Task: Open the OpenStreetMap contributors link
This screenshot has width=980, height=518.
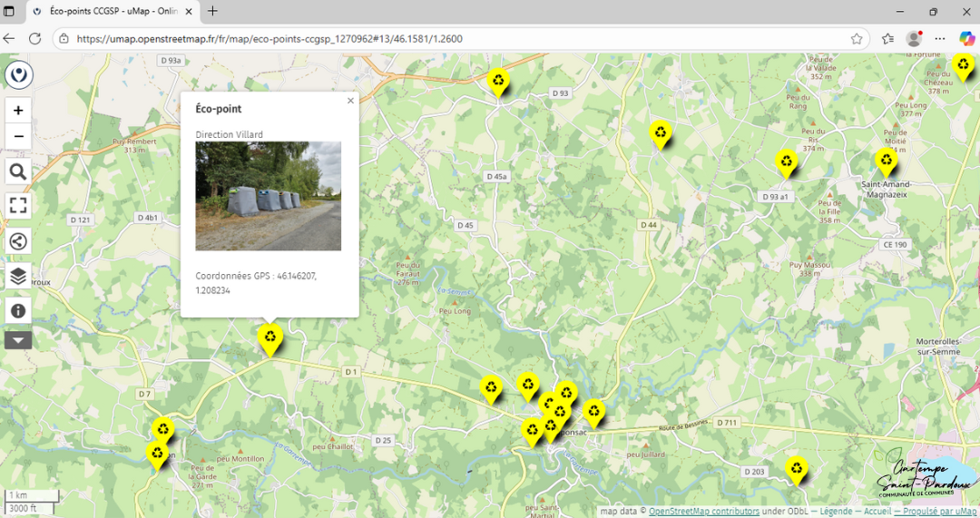Action: click(x=703, y=512)
